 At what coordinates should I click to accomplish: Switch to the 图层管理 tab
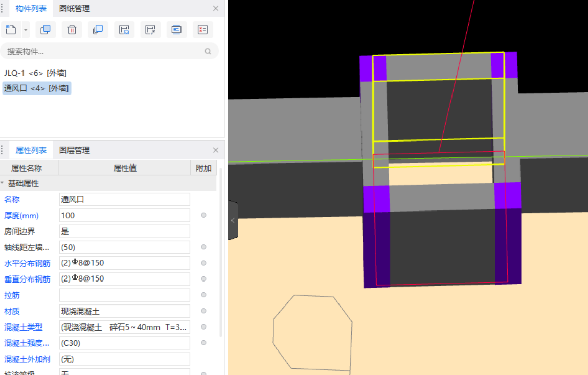74,150
